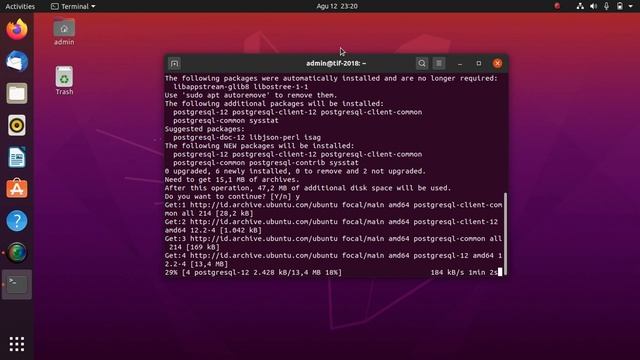Click the 'Get:1 http://id.archive.ubuntu.com' line
Screen dimensions: 640x360
click(x=333, y=205)
